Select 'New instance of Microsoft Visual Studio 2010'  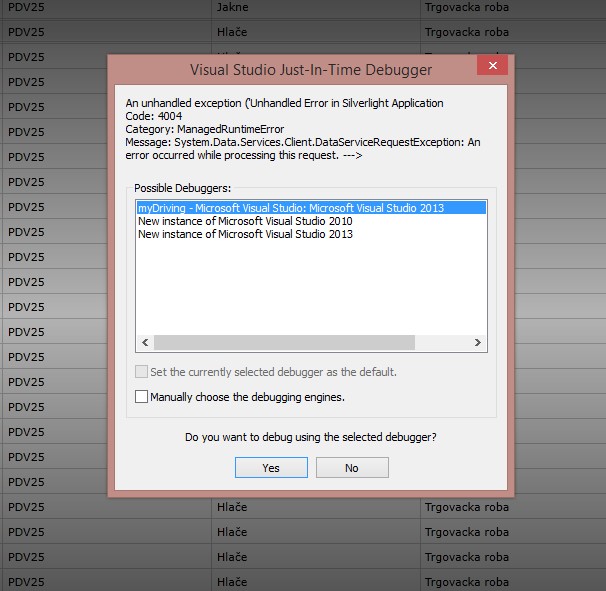click(245, 221)
